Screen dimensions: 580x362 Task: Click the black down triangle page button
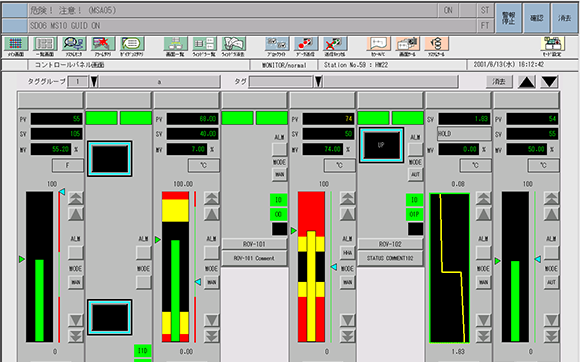click(549, 82)
